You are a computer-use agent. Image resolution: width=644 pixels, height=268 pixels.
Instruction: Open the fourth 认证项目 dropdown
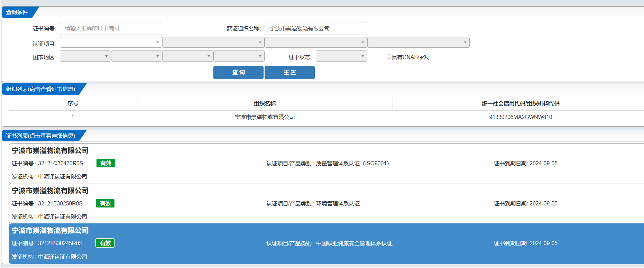point(418,42)
